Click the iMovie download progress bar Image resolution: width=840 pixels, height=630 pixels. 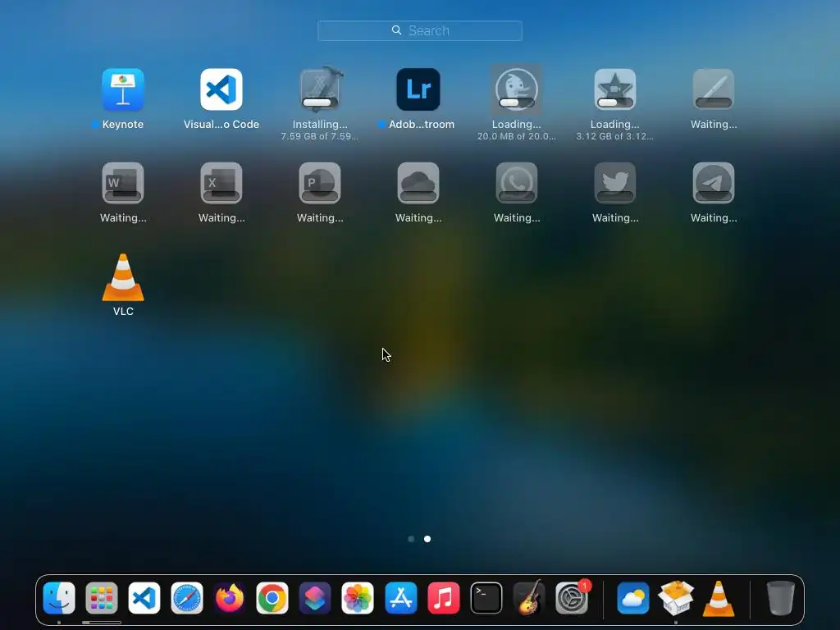615,103
